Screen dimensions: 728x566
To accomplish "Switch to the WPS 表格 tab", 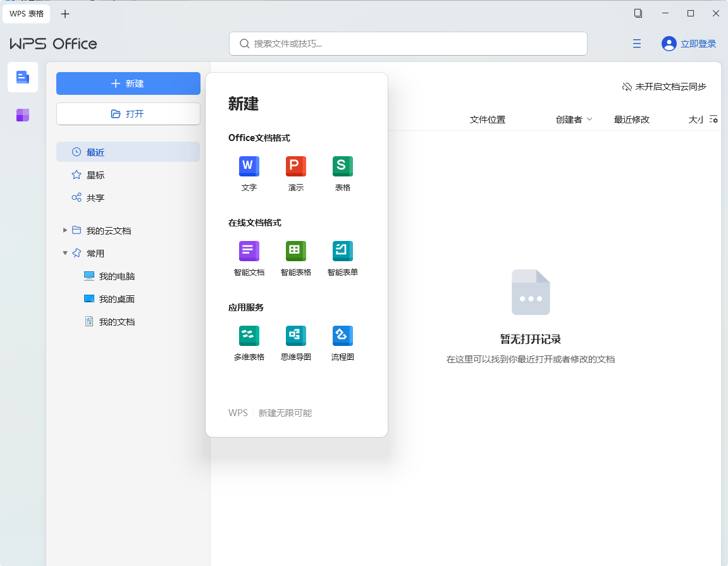I will click(27, 14).
